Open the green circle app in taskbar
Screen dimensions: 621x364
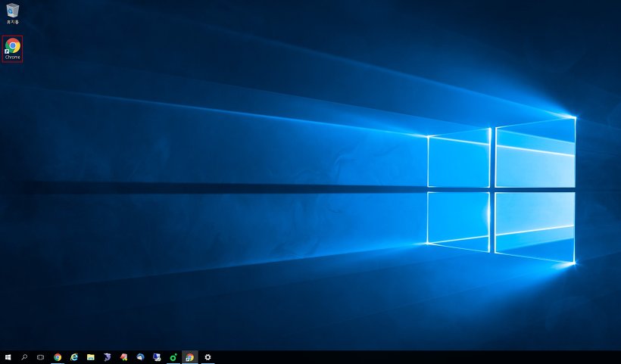click(x=173, y=357)
